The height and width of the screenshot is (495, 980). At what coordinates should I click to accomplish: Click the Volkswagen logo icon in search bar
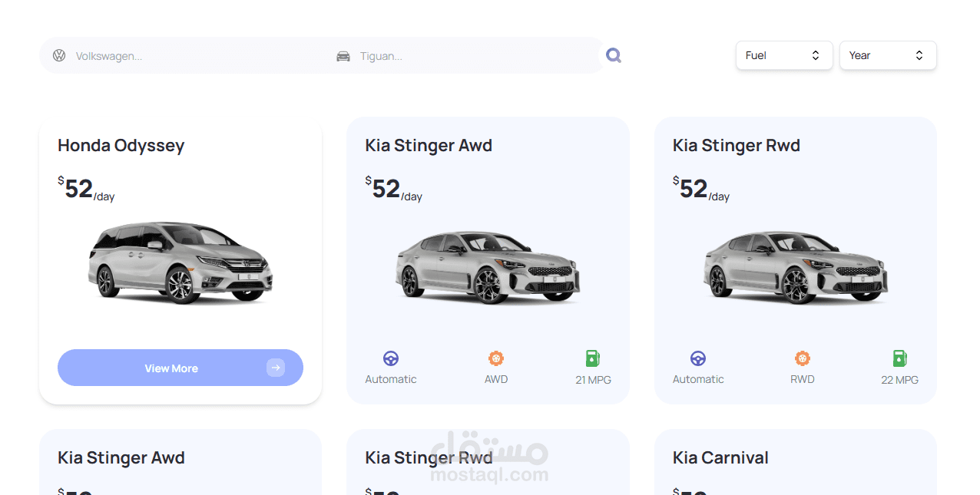tap(59, 55)
